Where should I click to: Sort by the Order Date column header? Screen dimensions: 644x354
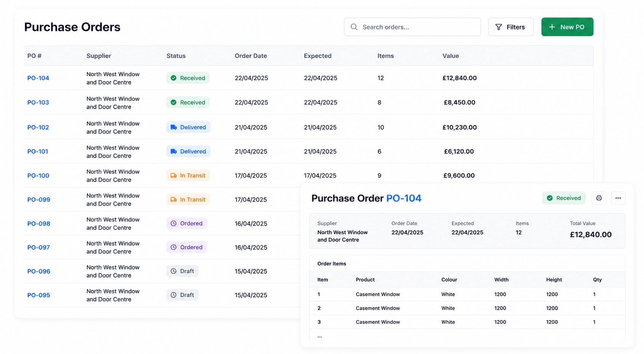coord(251,56)
